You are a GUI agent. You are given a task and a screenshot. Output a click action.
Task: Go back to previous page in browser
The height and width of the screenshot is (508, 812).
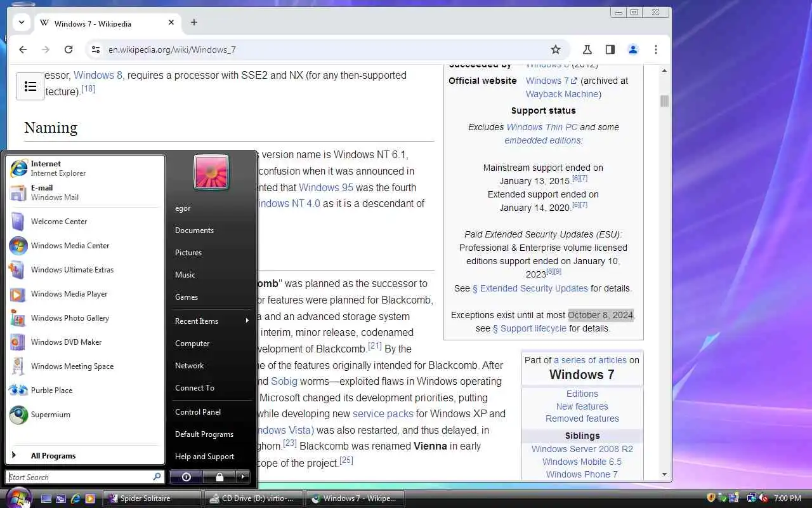pyautogui.click(x=23, y=50)
